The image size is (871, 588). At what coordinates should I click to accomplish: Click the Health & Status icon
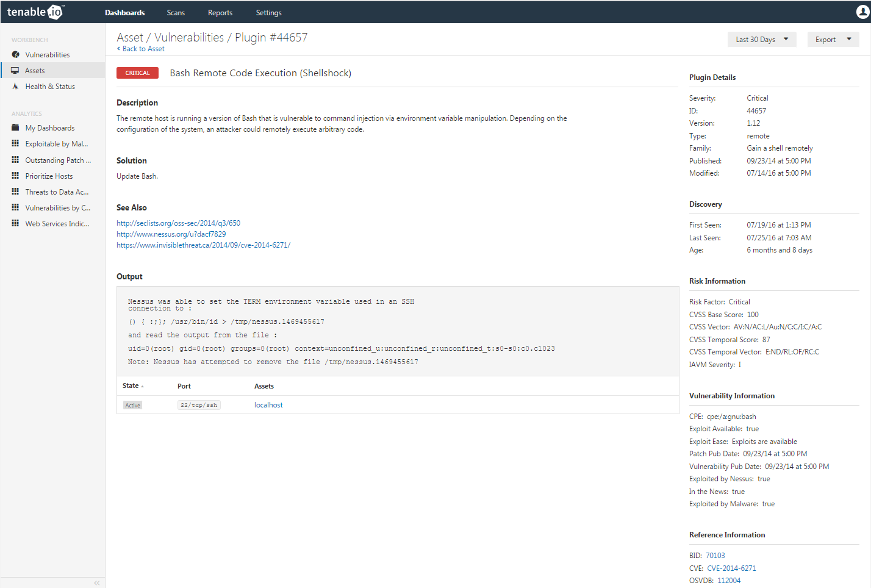tap(15, 87)
